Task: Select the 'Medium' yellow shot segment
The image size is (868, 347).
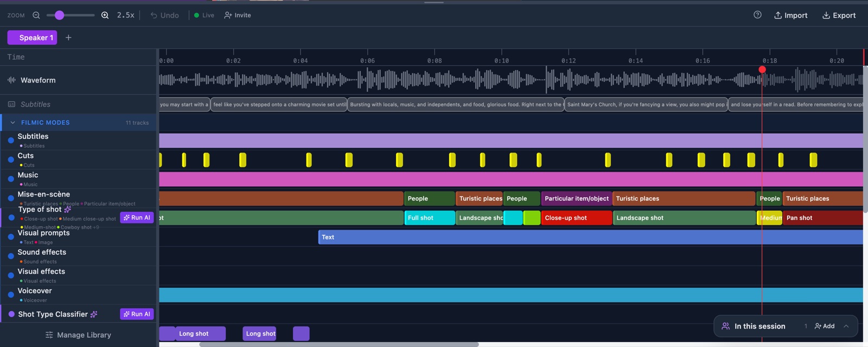Action: click(770, 218)
